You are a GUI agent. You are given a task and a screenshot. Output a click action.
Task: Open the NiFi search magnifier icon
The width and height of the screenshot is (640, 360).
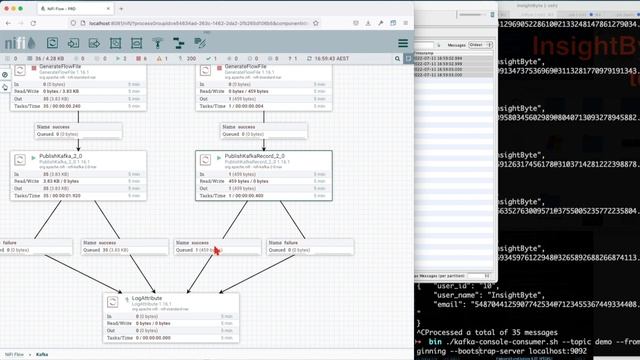pos(397,59)
